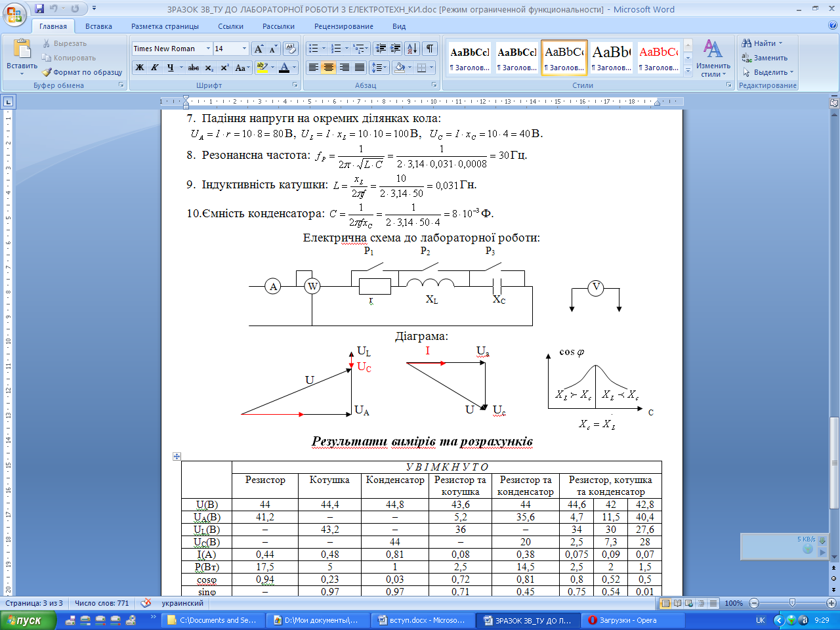The height and width of the screenshot is (630, 840).
Task: Click the Decrease Indent icon
Action: coord(381,49)
